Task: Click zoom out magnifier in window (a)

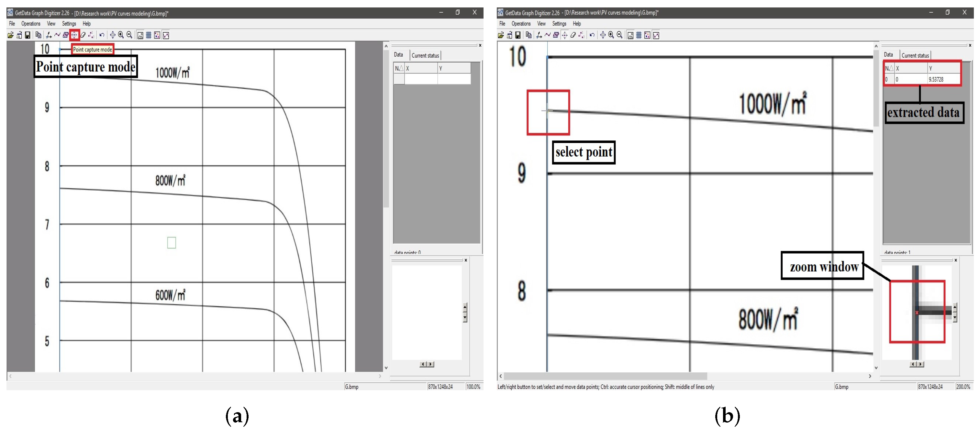Action: coord(129,35)
